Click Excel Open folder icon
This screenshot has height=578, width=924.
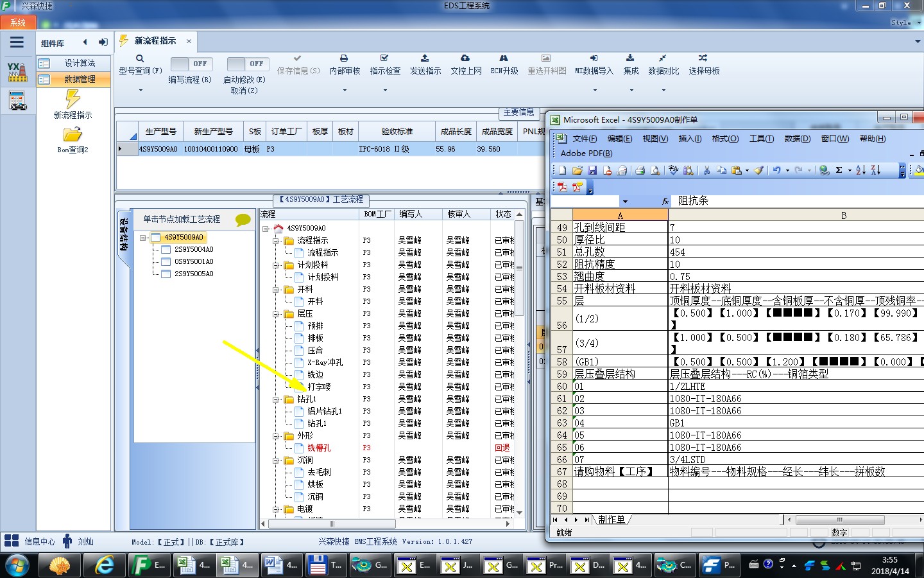577,170
